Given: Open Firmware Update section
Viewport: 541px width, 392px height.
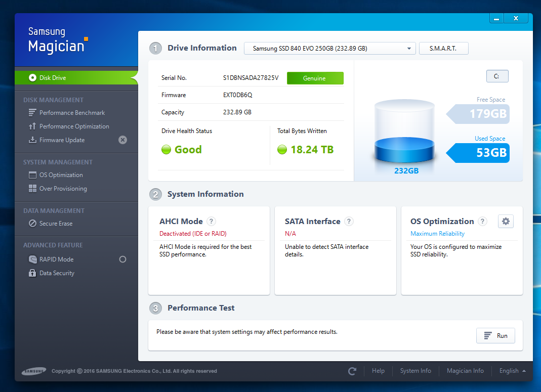Looking at the screenshot, I should tap(62, 140).
